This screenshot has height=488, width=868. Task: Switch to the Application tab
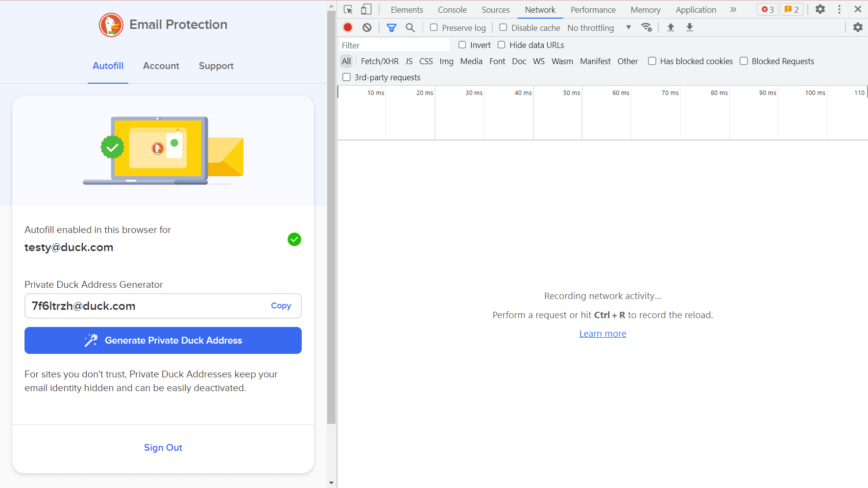(696, 10)
